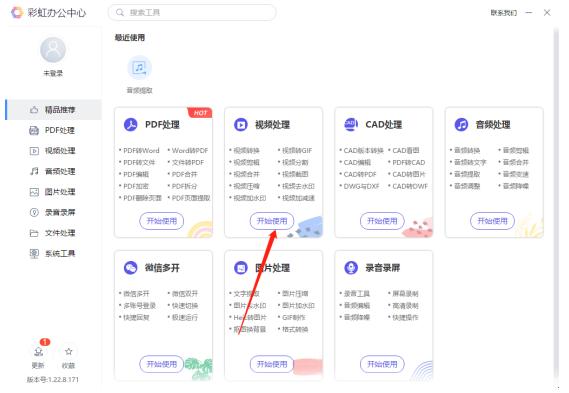Click CAD转PDF in the CAD处理 list
Viewport: 569px width, 393px height.
tap(360, 174)
